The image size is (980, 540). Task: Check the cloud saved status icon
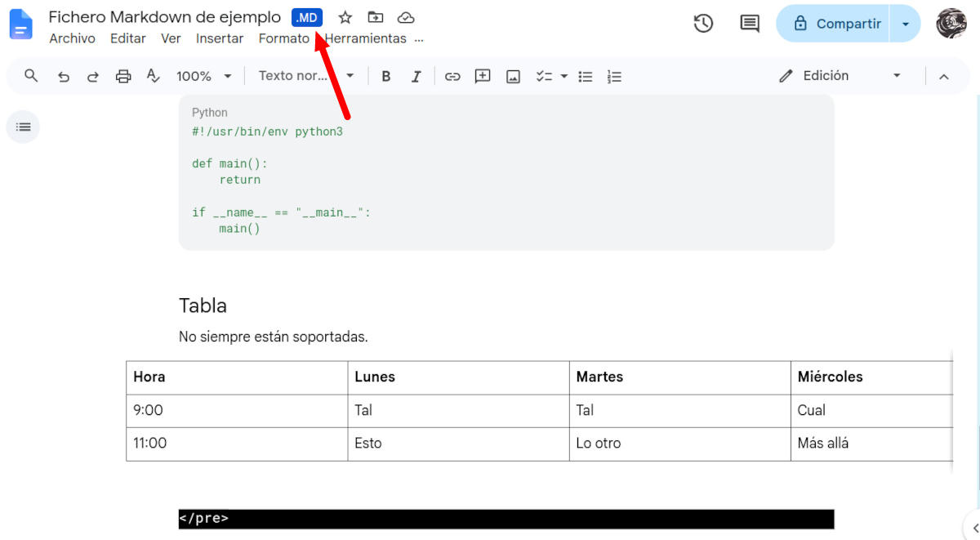tap(406, 17)
